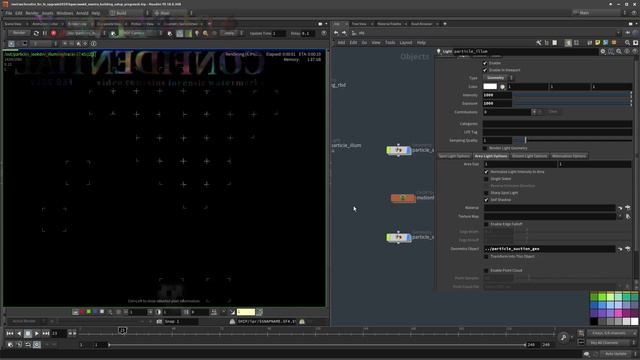Toggle the Enable checkbox for the light
This screenshot has height=360, width=640.
click(485, 63)
